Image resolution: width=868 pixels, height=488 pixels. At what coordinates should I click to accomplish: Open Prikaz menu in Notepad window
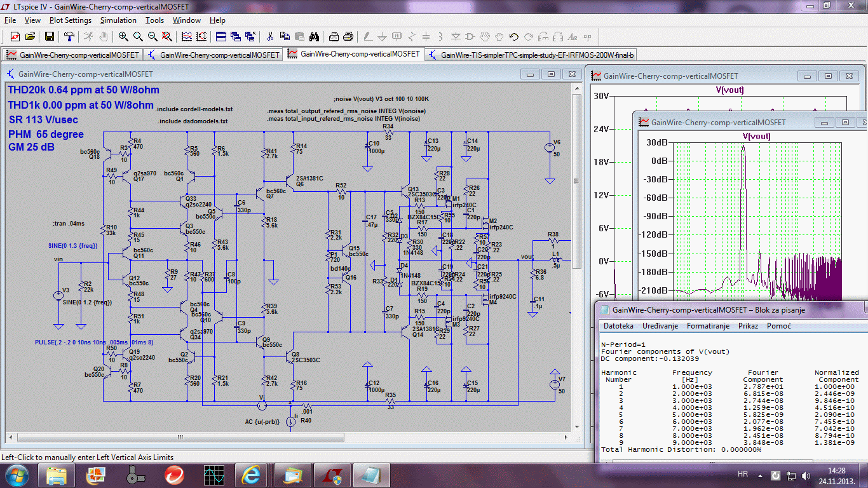point(748,326)
